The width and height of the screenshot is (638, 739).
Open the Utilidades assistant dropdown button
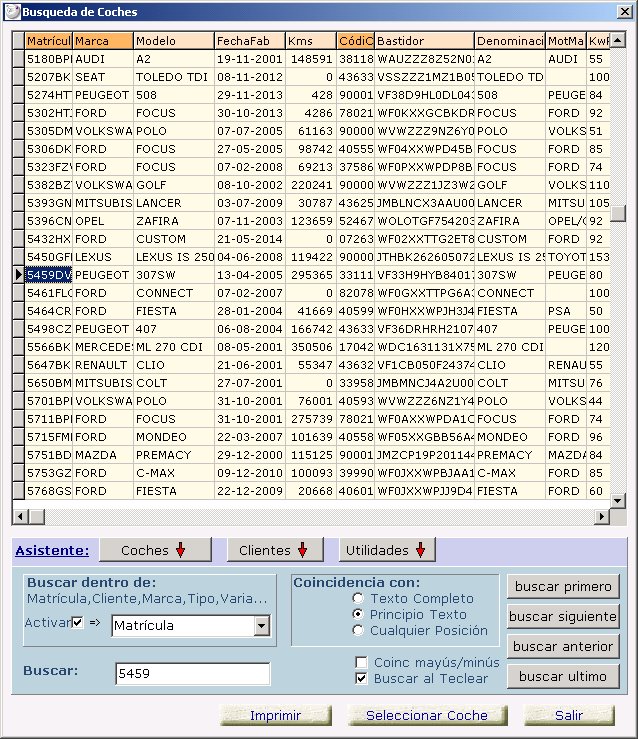point(387,550)
